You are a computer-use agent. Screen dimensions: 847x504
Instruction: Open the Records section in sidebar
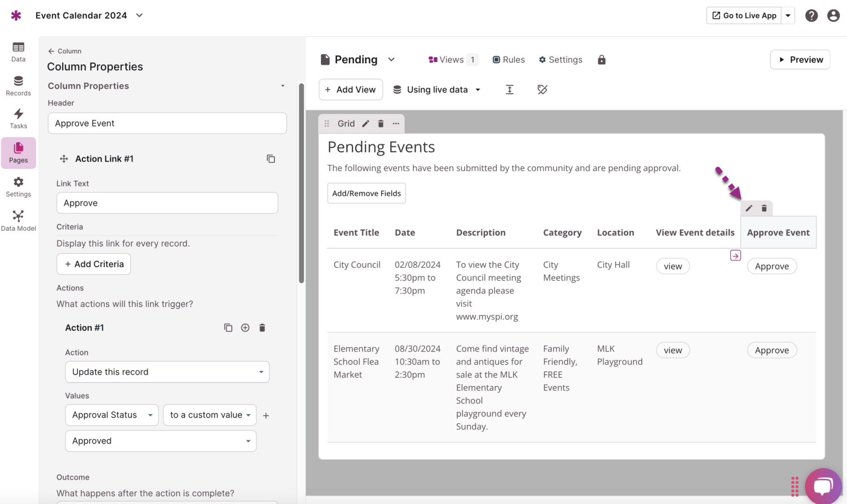coord(18,86)
